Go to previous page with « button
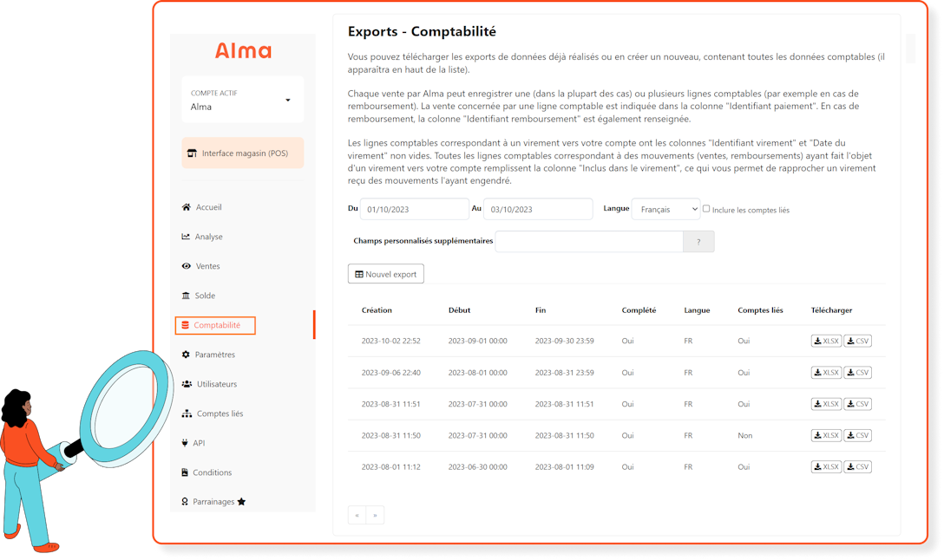The width and height of the screenshot is (944, 560). coord(357,515)
